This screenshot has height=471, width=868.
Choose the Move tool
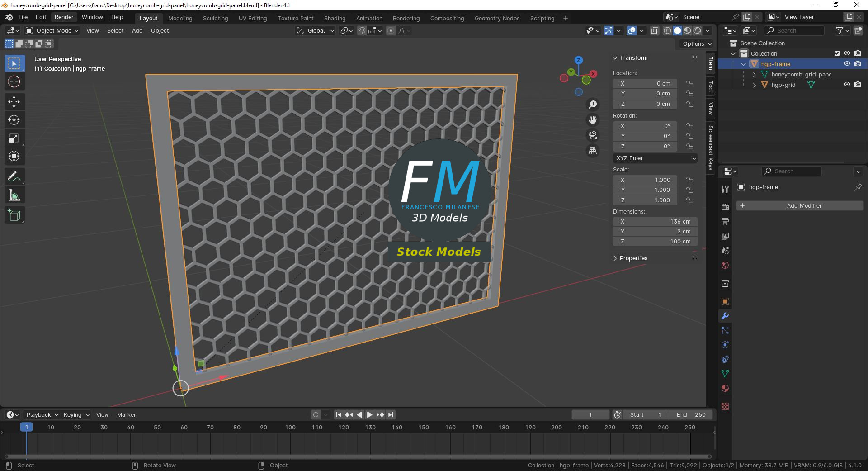pyautogui.click(x=14, y=102)
